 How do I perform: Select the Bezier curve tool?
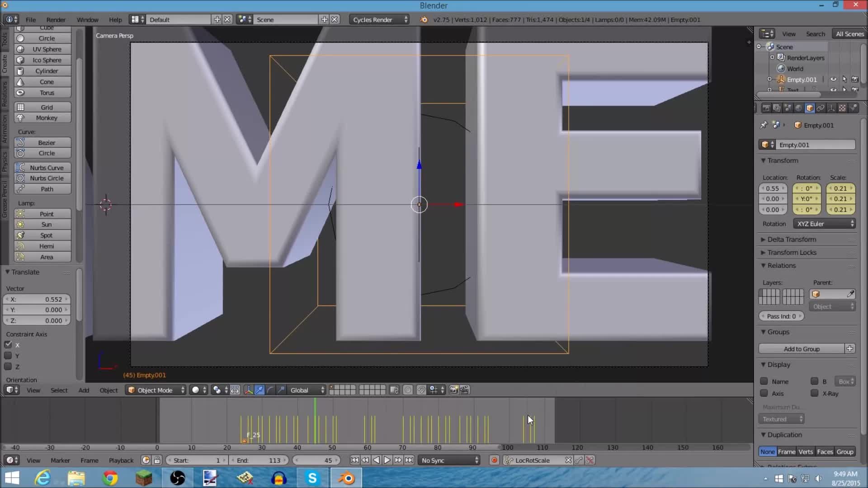(47, 142)
